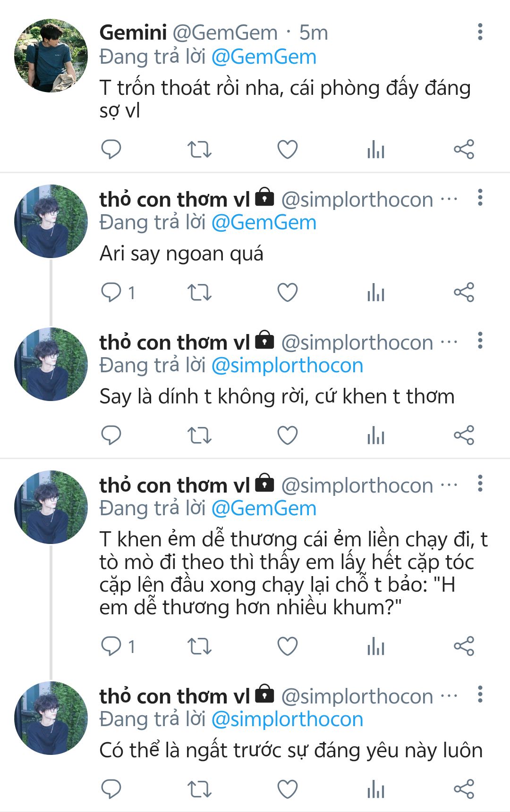Open avatar on "Ari say ngoan quá" tweet

[x=51, y=221]
